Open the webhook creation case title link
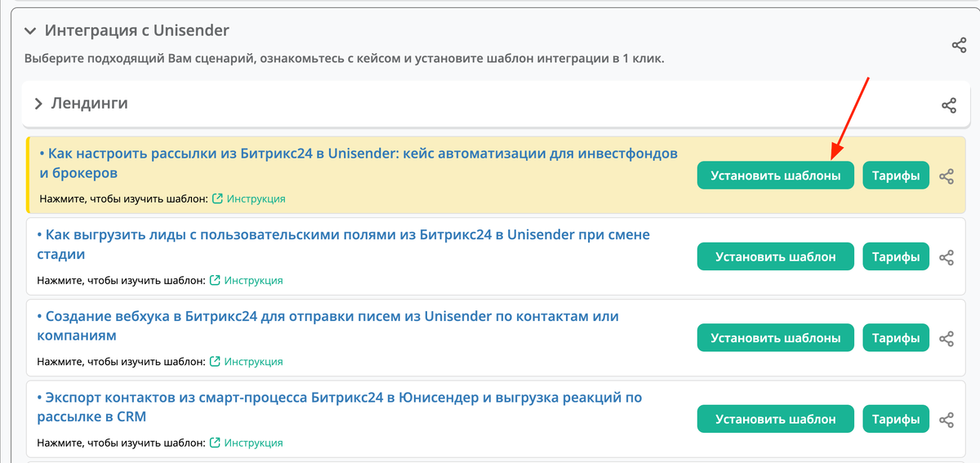 click(x=328, y=326)
